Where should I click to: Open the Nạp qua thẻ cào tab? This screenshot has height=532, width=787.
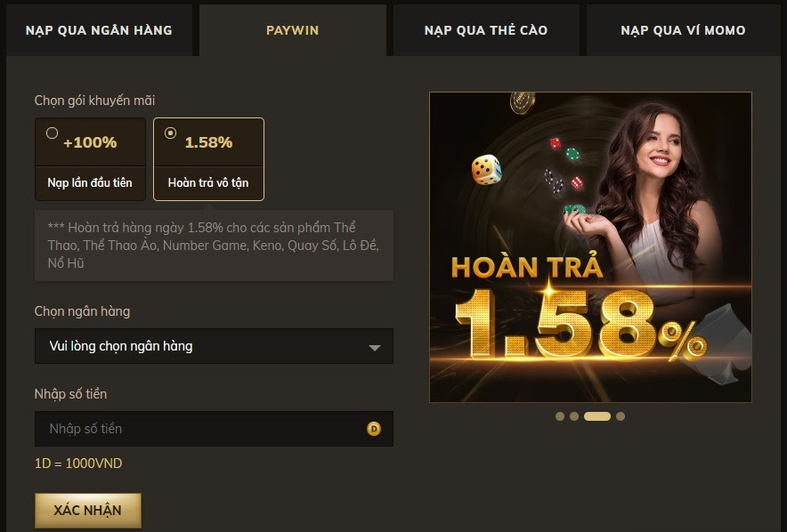click(x=486, y=30)
